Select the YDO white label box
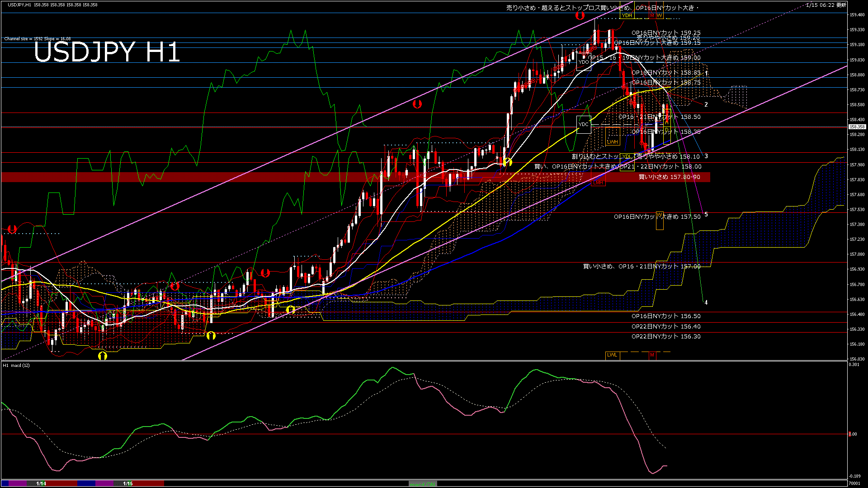 (x=584, y=62)
